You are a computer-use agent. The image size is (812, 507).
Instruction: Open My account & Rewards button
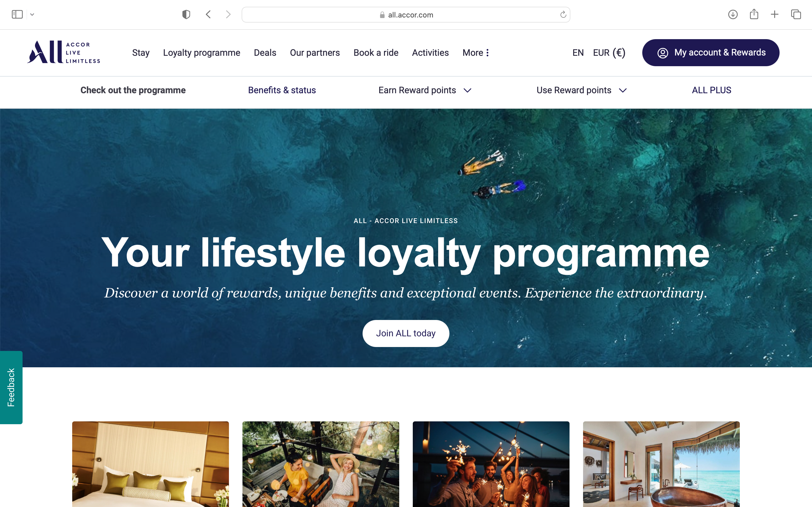tap(711, 53)
